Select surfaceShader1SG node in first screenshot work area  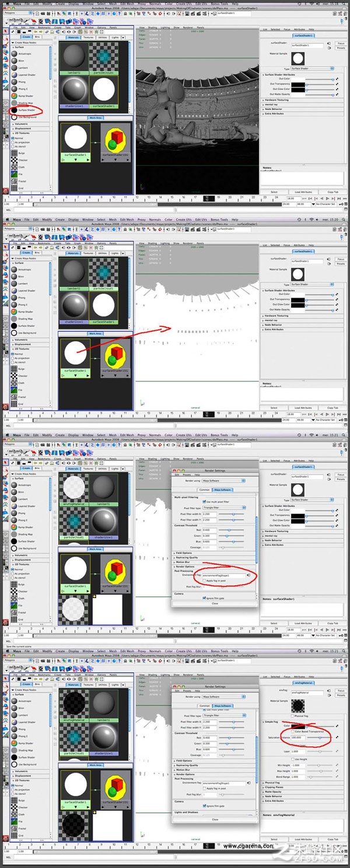click(115, 142)
